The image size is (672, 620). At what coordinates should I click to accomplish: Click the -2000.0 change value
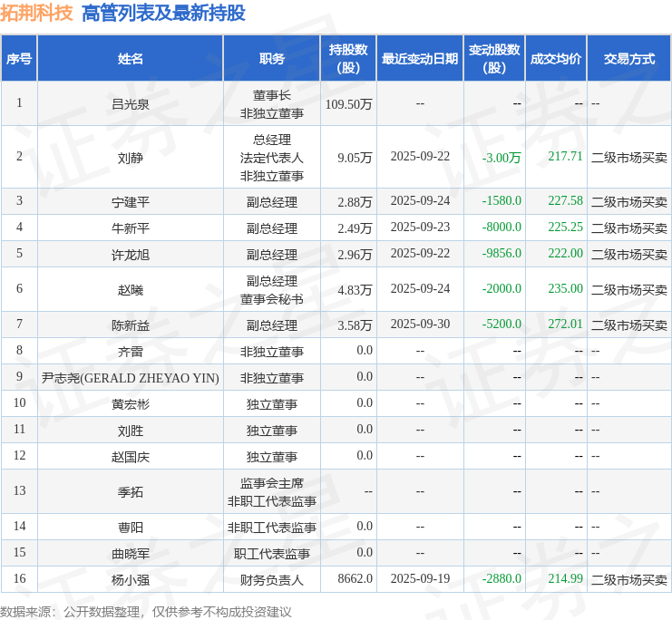coord(502,289)
